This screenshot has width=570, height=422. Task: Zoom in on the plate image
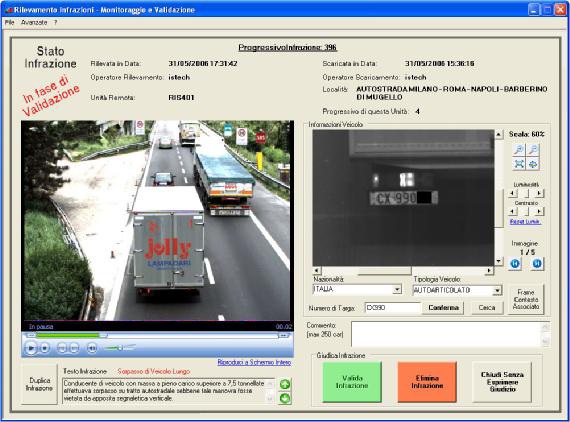tap(519, 149)
